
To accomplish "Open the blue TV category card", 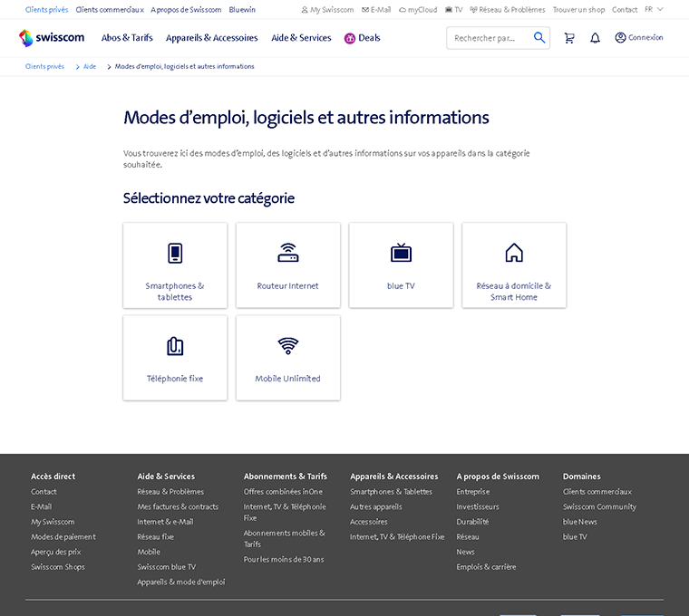I will 401,265.
